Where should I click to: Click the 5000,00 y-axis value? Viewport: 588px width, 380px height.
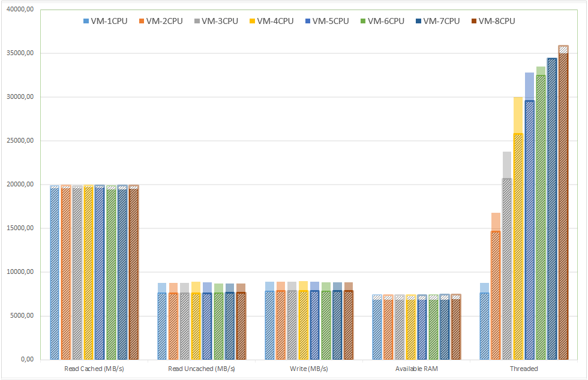tap(22, 316)
